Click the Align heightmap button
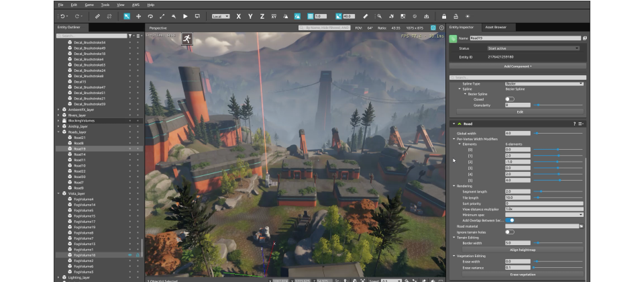644x282 pixels. point(523,250)
